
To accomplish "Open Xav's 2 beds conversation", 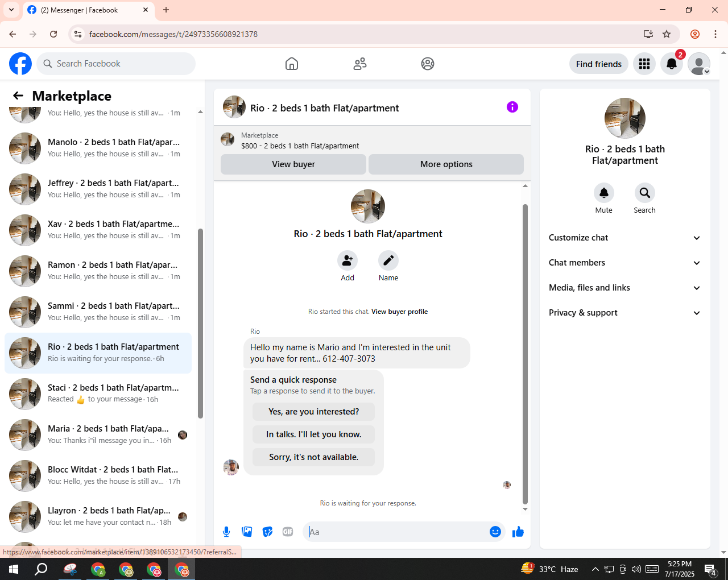I will point(98,230).
